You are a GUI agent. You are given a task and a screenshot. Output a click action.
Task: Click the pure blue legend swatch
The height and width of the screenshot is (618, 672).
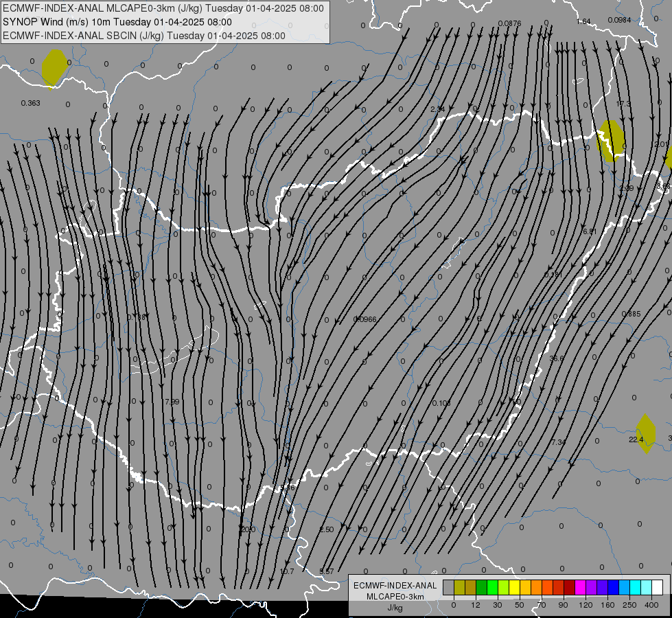tap(614, 587)
